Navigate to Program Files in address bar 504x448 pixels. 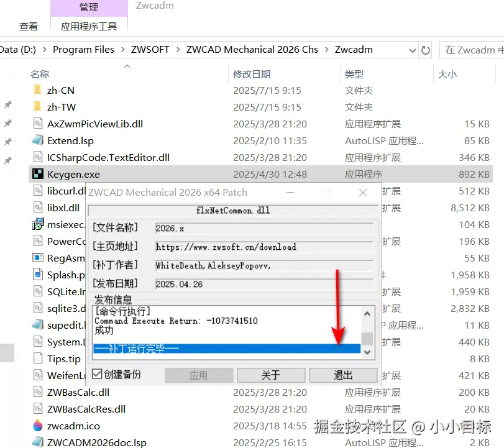click(83, 50)
